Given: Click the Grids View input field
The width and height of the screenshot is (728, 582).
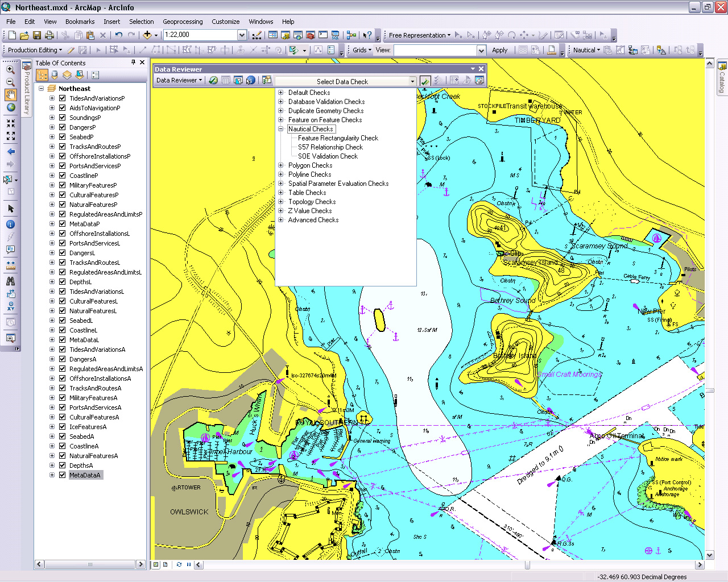Looking at the screenshot, I should pyautogui.click(x=435, y=50).
